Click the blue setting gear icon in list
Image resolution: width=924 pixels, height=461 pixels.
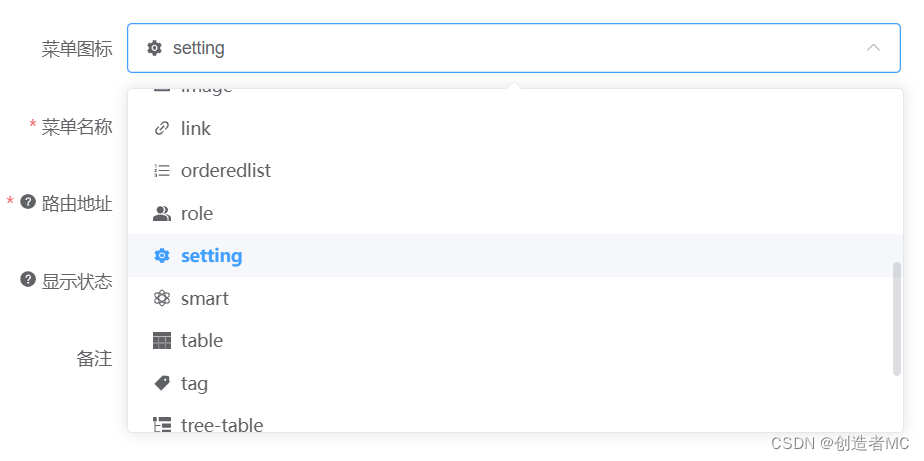162,256
